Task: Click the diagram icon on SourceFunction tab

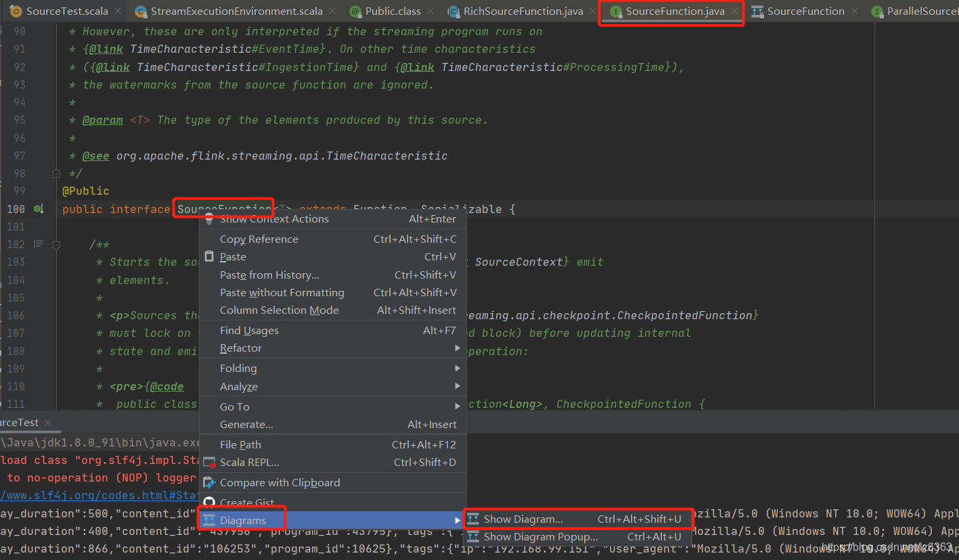Action: pos(757,11)
